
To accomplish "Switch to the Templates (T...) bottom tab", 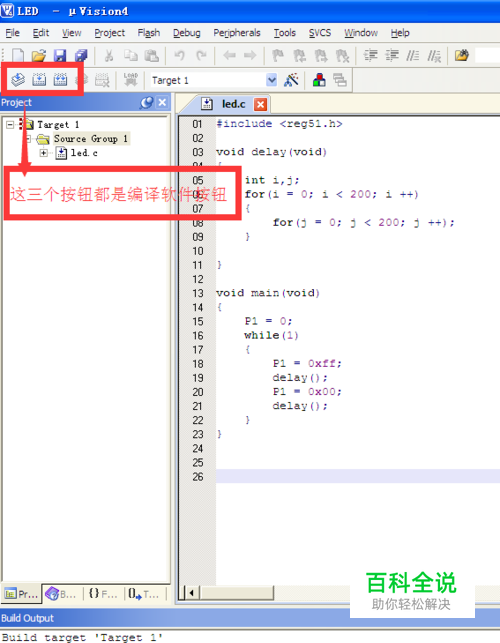I will click(143, 594).
